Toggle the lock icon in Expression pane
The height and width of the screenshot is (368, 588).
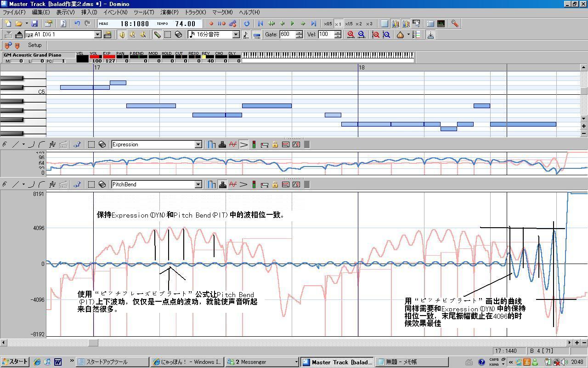pyautogui.click(x=275, y=144)
